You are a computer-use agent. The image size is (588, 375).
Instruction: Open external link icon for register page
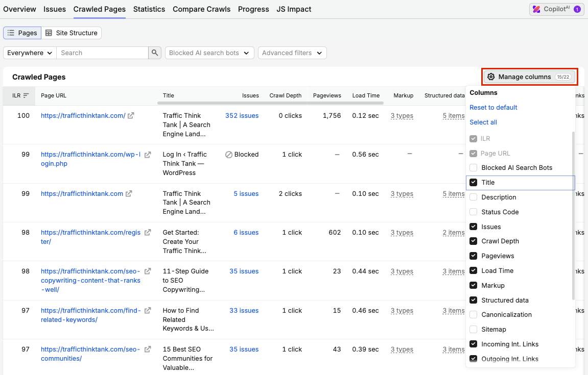point(148,232)
